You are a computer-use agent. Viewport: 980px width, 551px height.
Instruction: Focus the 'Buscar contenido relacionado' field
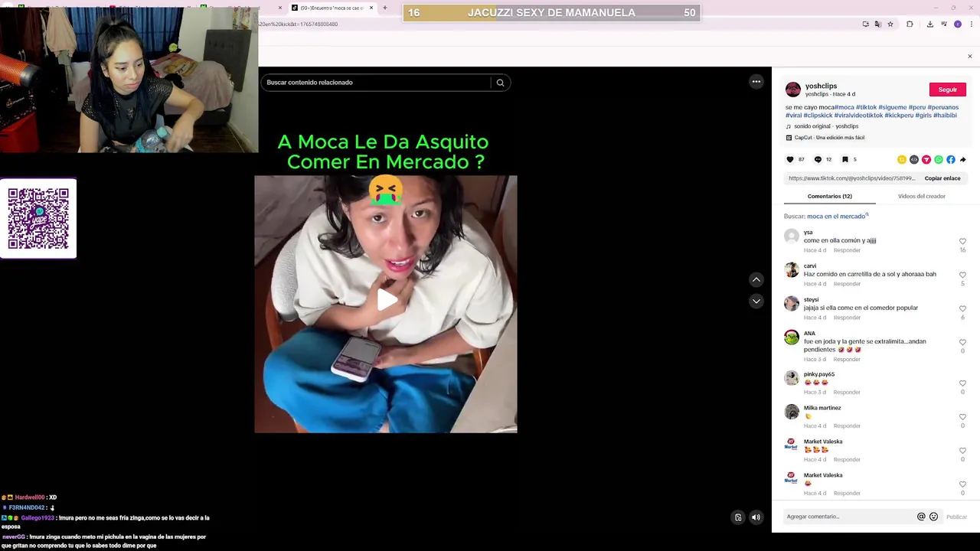click(x=377, y=83)
